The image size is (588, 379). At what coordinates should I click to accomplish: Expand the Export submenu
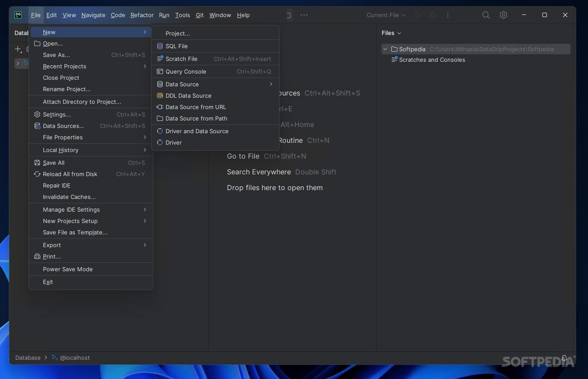point(145,245)
